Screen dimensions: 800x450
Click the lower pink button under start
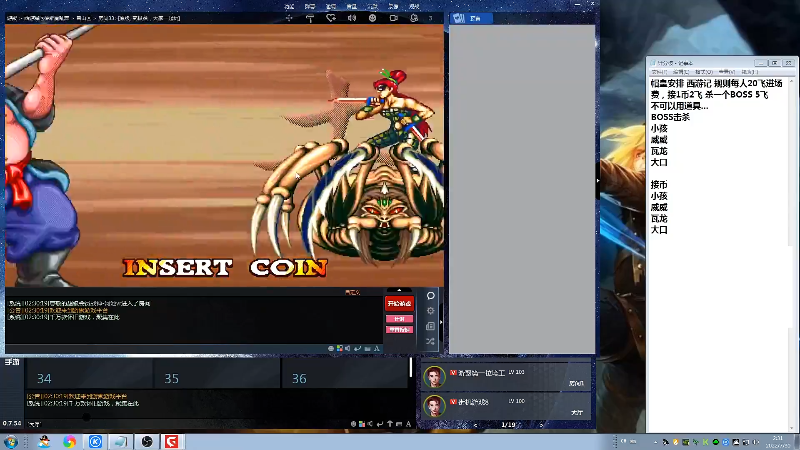click(x=399, y=330)
